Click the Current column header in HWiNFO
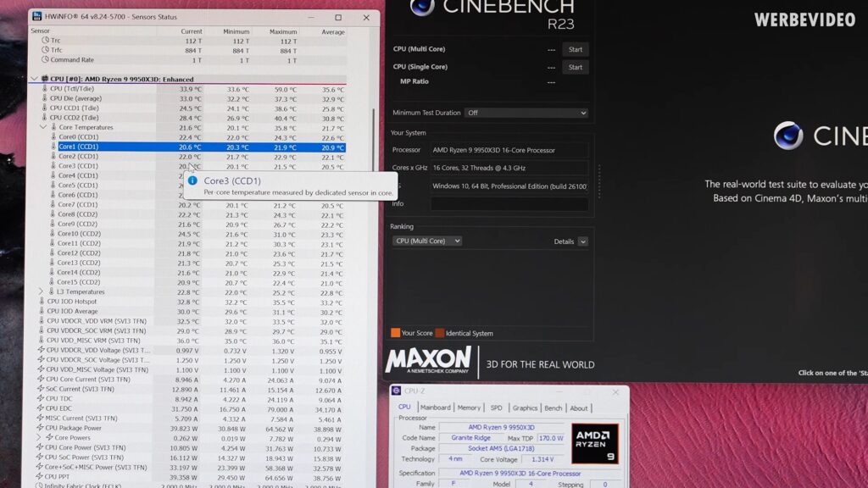The image size is (868, 488). tap(192, 31)
